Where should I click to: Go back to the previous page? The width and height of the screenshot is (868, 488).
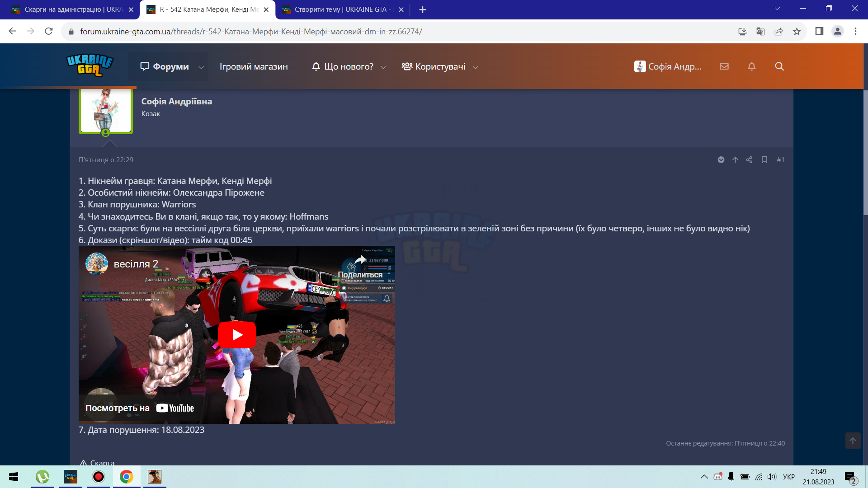(12, 31)
